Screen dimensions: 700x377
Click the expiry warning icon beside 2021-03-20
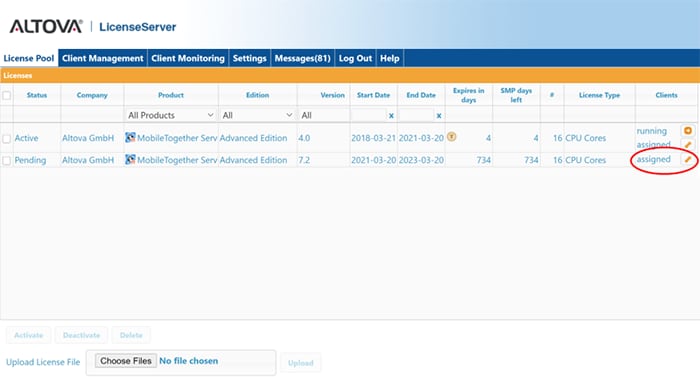(x=452, y=137)
